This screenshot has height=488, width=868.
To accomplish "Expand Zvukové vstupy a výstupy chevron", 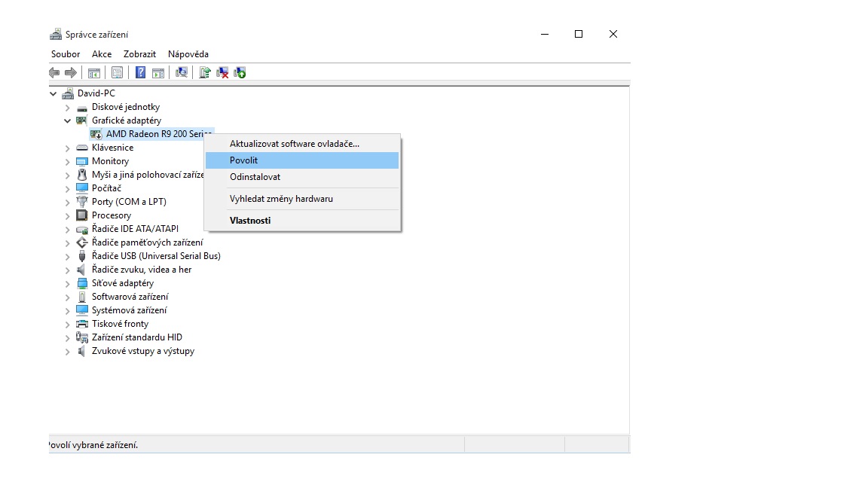I will pos(68,352).
